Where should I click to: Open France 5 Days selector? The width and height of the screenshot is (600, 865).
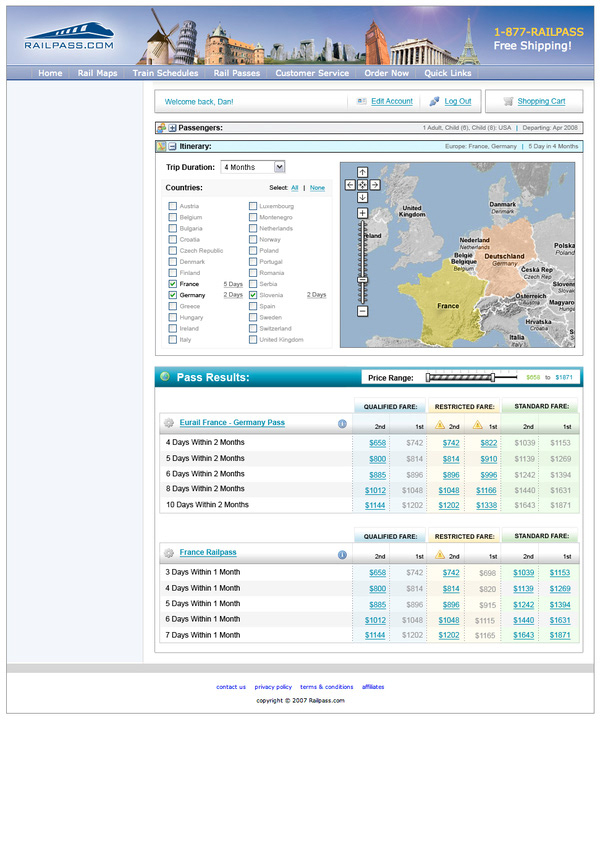point(233,284)
